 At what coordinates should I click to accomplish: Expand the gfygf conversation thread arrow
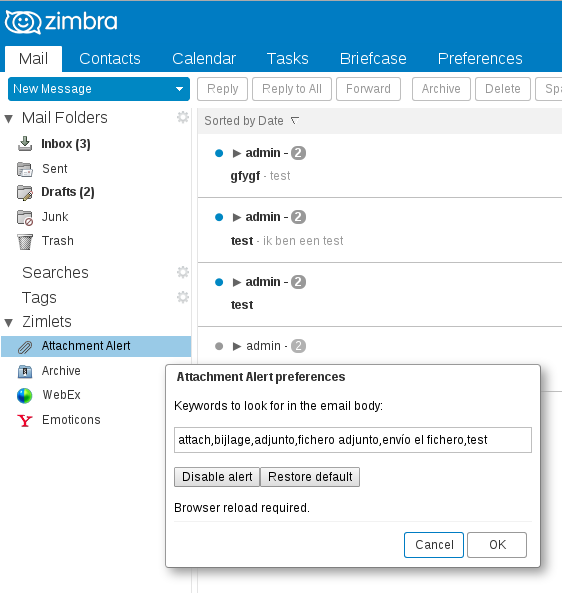(237, 153)
